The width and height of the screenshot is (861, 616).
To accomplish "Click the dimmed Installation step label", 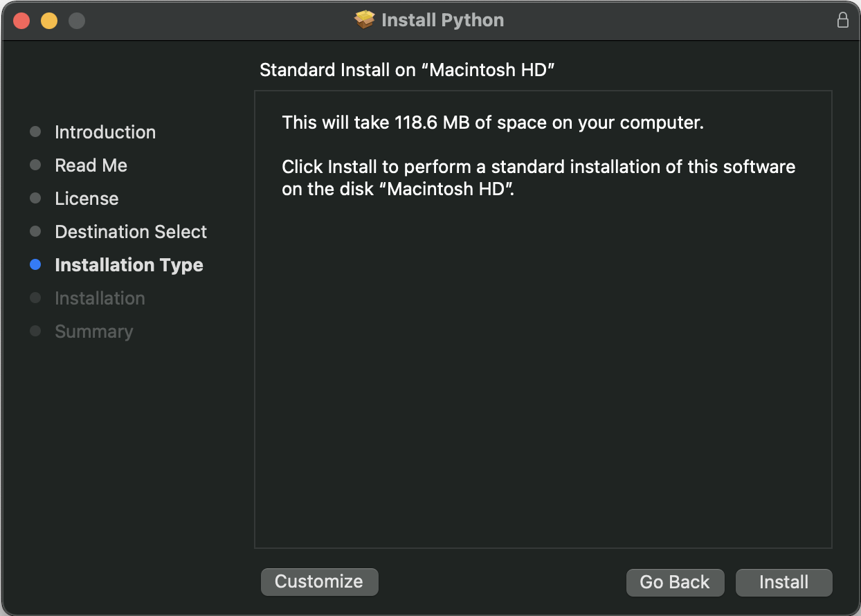I will coord(100,298).
